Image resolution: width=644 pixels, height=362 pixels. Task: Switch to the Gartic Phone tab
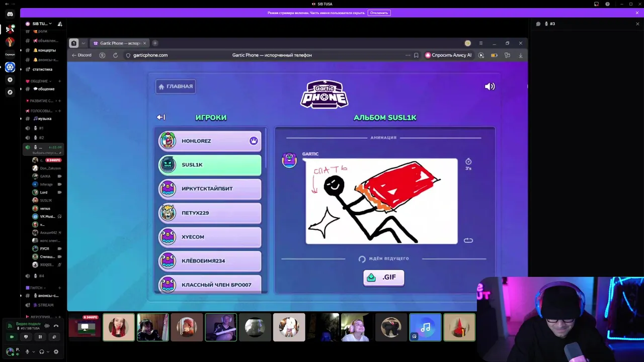coord(120,43)
